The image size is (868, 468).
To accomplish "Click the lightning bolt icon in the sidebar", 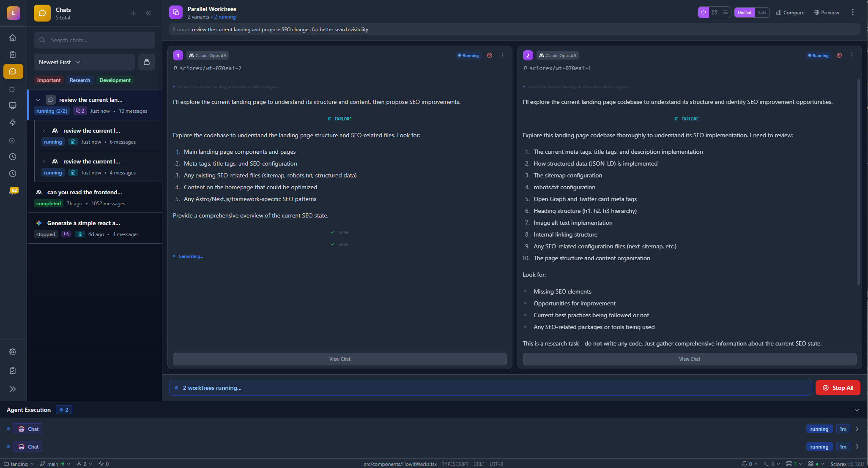I will (x=13, y=122).
